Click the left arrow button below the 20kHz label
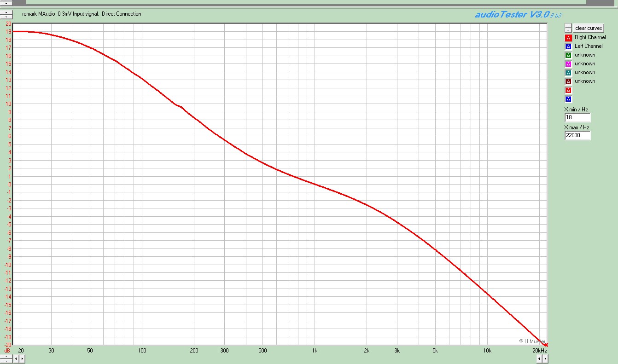Viewport: 618px width, 364px height. point(539,359)
